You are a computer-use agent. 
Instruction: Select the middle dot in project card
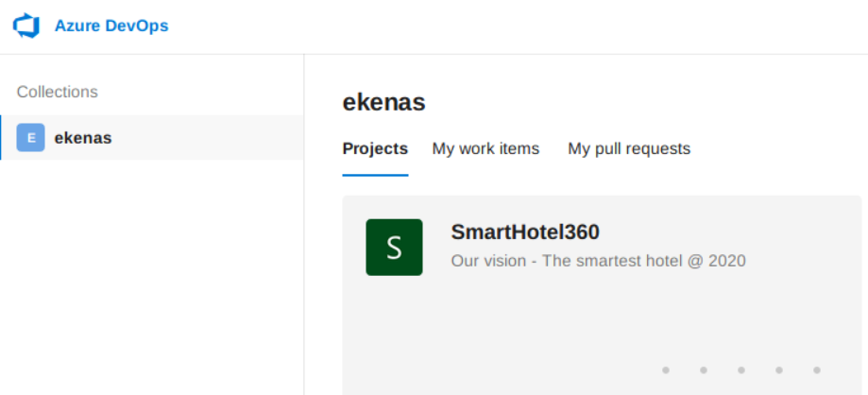coord(741,369)
